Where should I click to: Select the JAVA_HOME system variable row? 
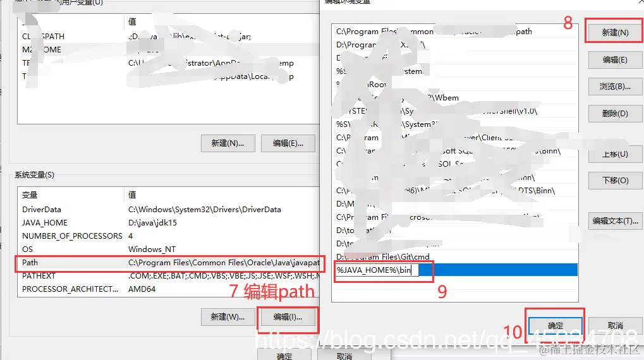click(x=169, y=223)
